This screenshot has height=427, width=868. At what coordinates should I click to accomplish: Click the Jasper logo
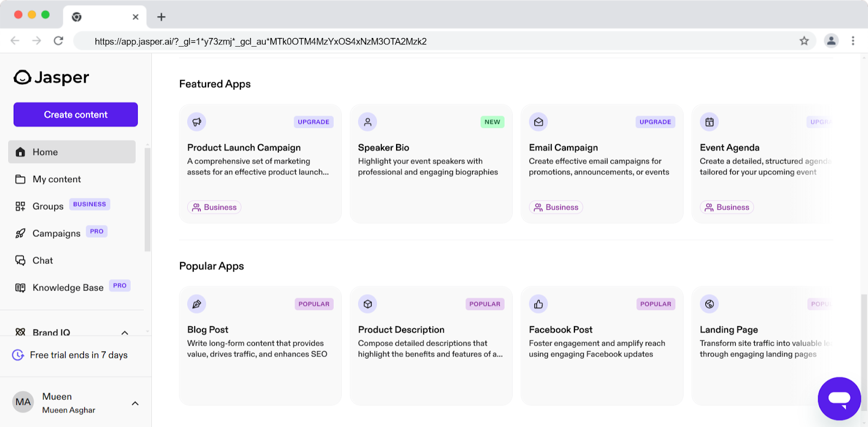tap(52, 77)
